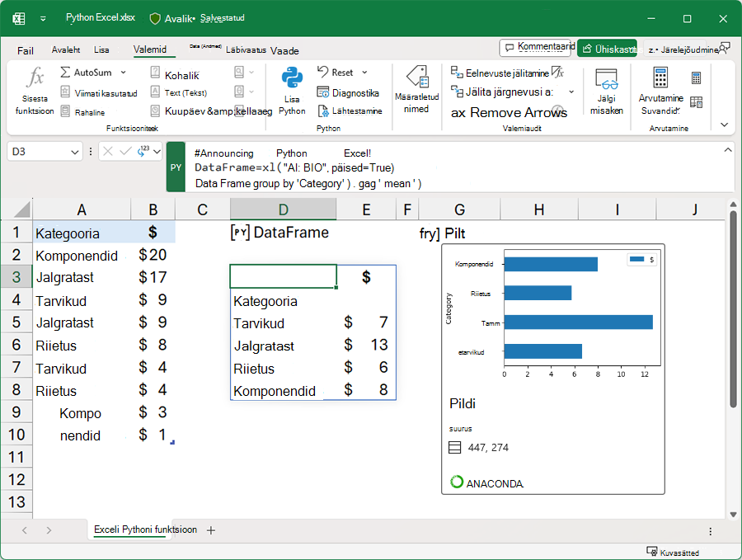Switch to Vaade tab
The width and height of the screenshot is (742, 560).
coord(284,50)
